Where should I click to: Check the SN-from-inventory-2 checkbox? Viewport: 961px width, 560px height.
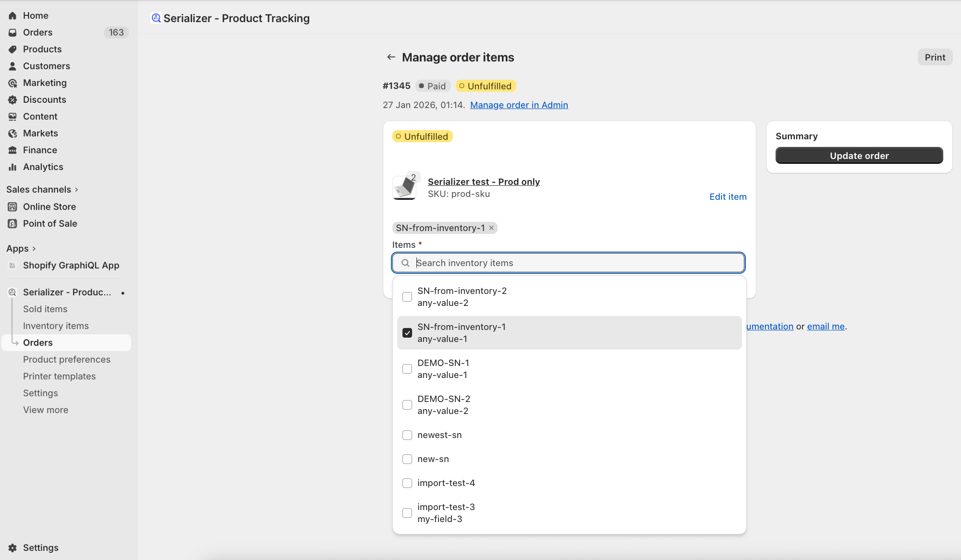[x=407, y=297]
